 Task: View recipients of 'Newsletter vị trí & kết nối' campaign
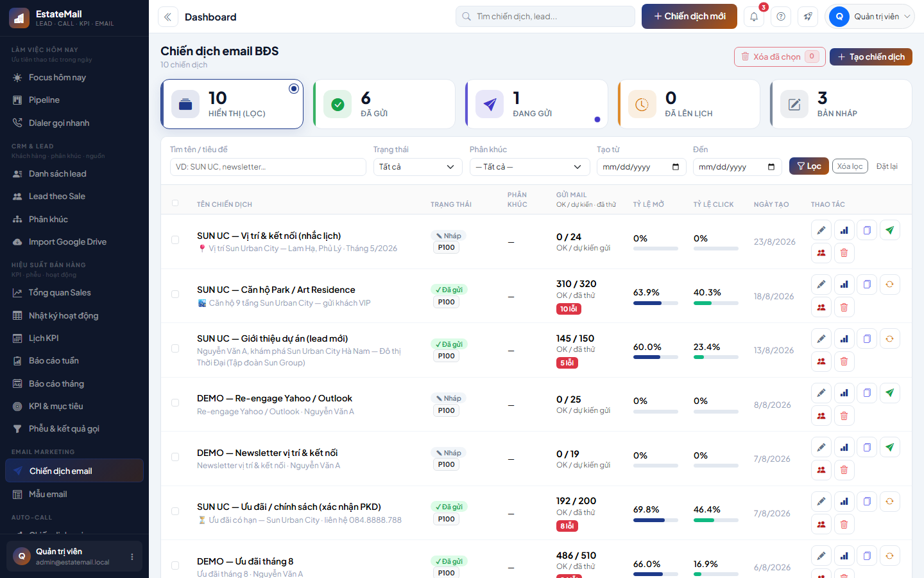coord(821,470)
